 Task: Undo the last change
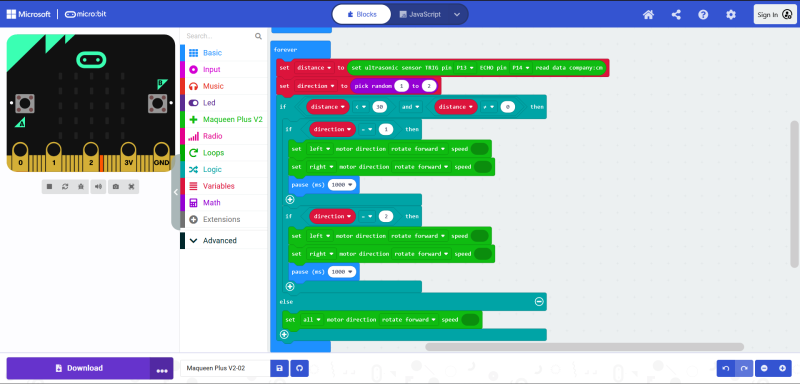click(726, 368)
